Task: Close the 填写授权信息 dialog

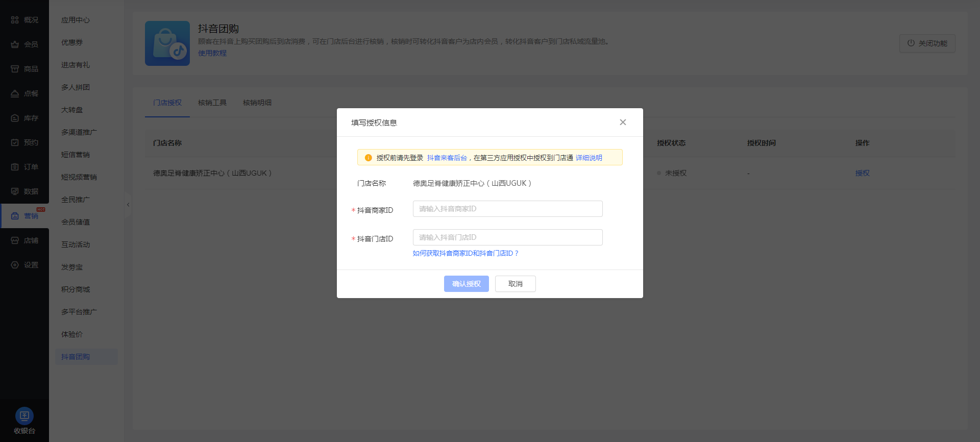Action: [x=623, y=122]
